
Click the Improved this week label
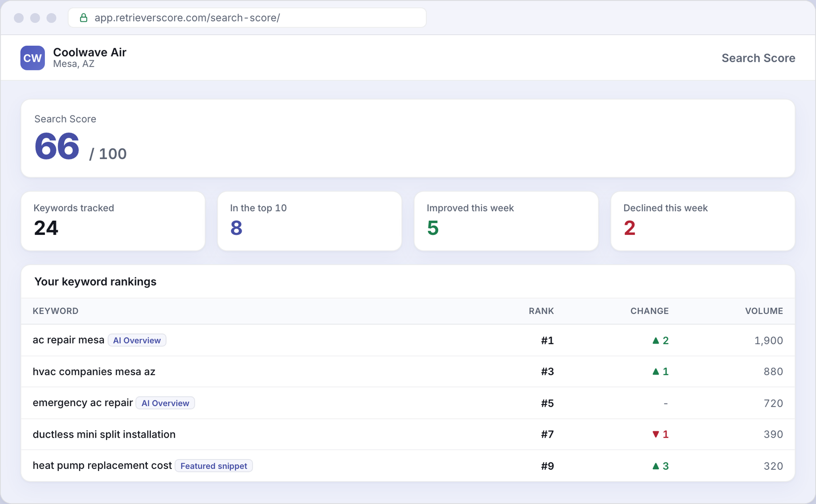coord(470,208)
